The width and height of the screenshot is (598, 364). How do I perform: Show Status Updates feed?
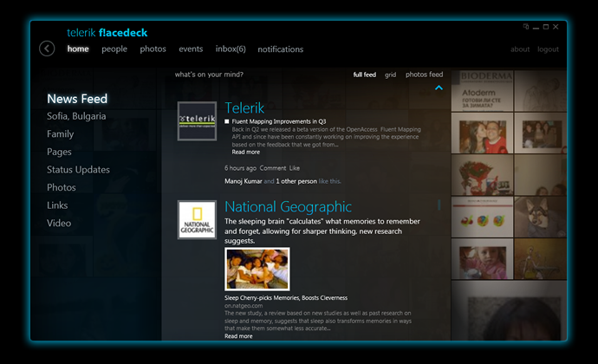tap(78, 170)
